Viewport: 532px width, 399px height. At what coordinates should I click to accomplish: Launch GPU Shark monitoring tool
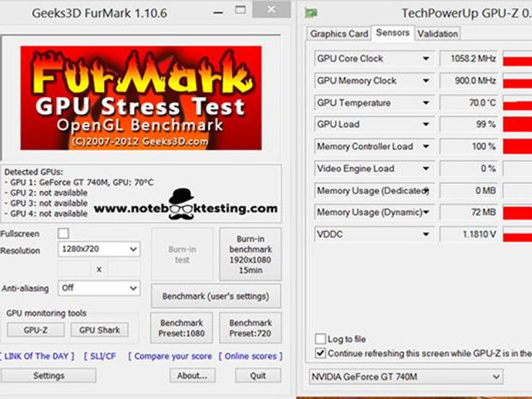[x=99, y=330]
